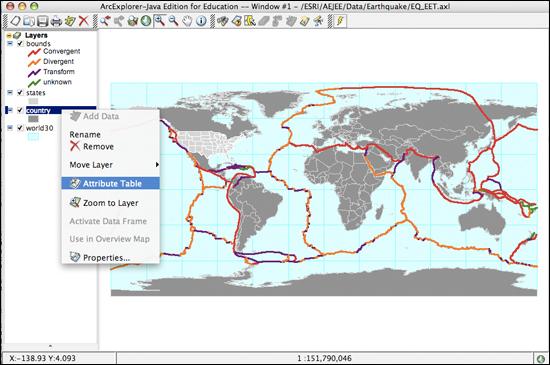Collapse the Layers root node
The image size is (550, 365).
click(9, 35)
